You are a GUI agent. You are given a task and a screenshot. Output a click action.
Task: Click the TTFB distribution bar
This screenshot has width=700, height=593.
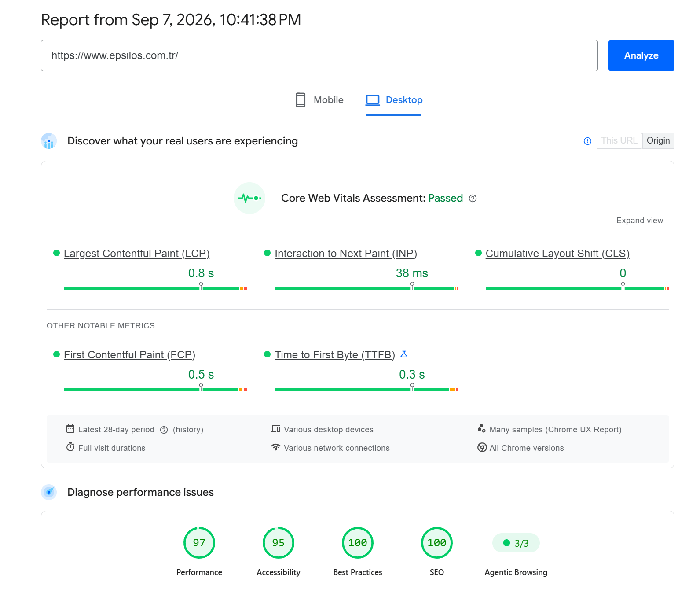pyautogui.click(x=366, y=390)
